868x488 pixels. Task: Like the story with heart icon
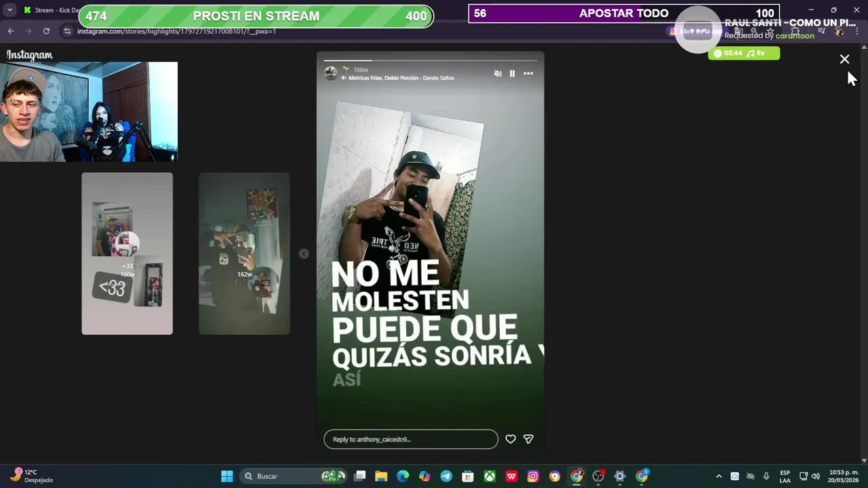click(511, 439)
